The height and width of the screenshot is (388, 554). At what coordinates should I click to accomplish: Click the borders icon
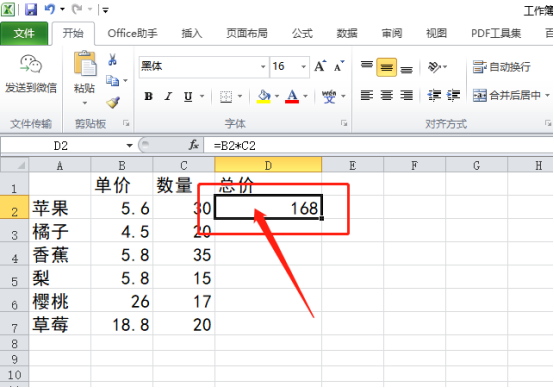point(226,96)
